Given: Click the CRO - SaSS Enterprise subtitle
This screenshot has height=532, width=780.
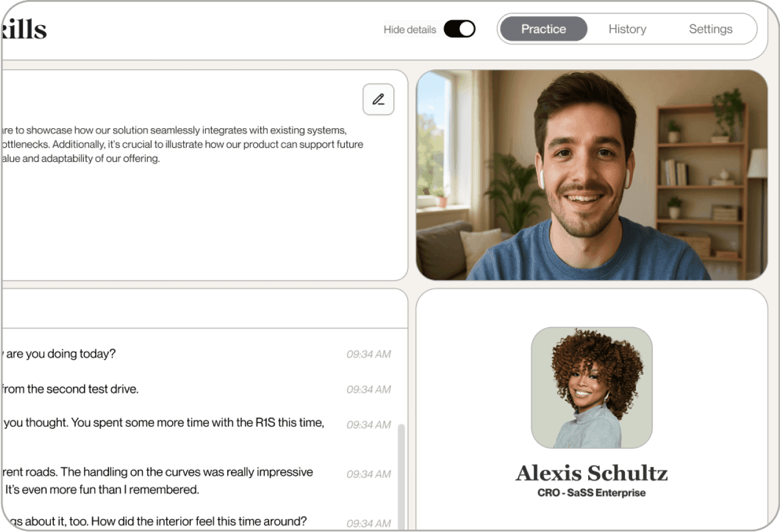Looking at the screenshot, I should [x=591, y=493].
